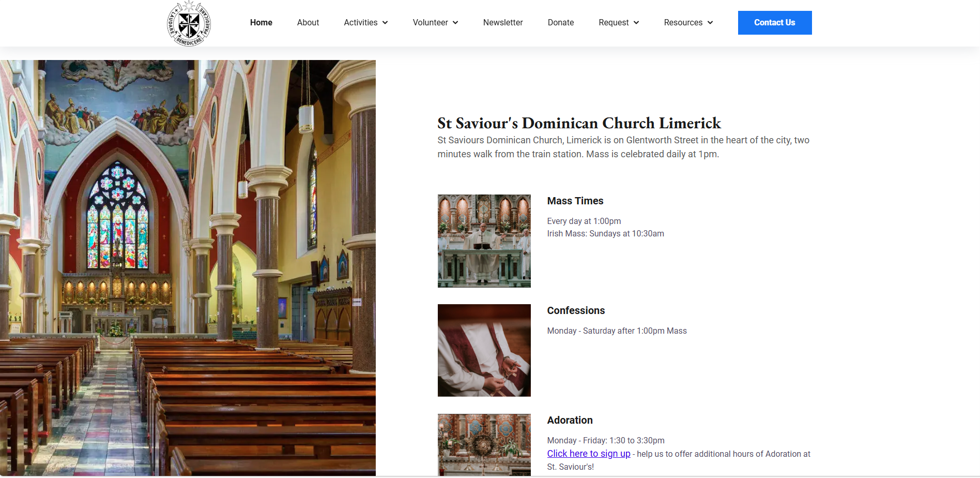Viewport: 980px width, 478px height.
Task: Follow the 'Click here to sign up' link
Action: pos(589,454)
